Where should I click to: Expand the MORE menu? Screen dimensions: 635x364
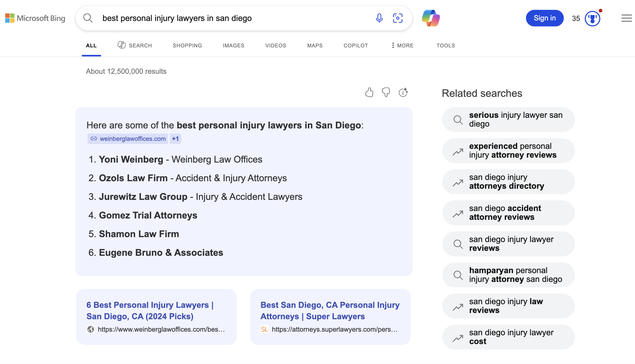click(x=402, y=46)
